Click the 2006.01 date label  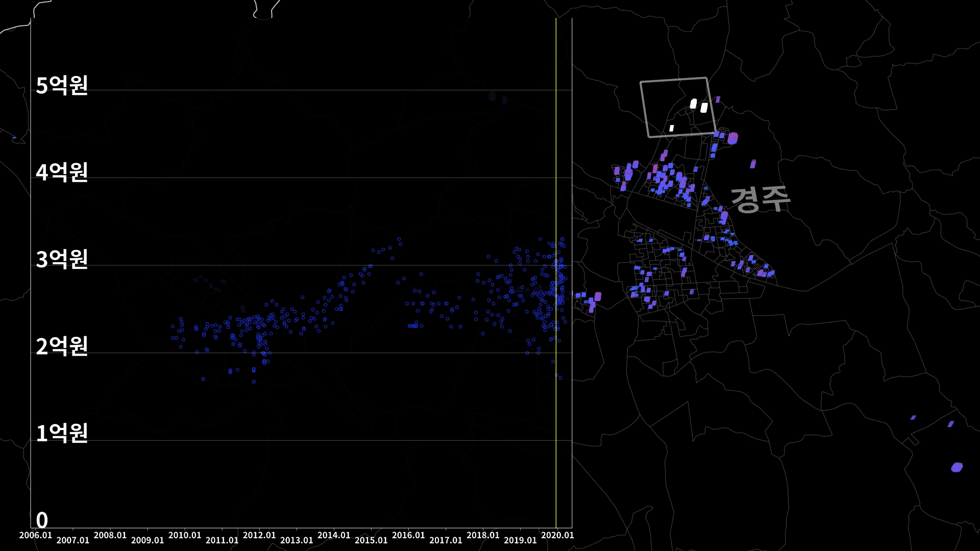36,535
